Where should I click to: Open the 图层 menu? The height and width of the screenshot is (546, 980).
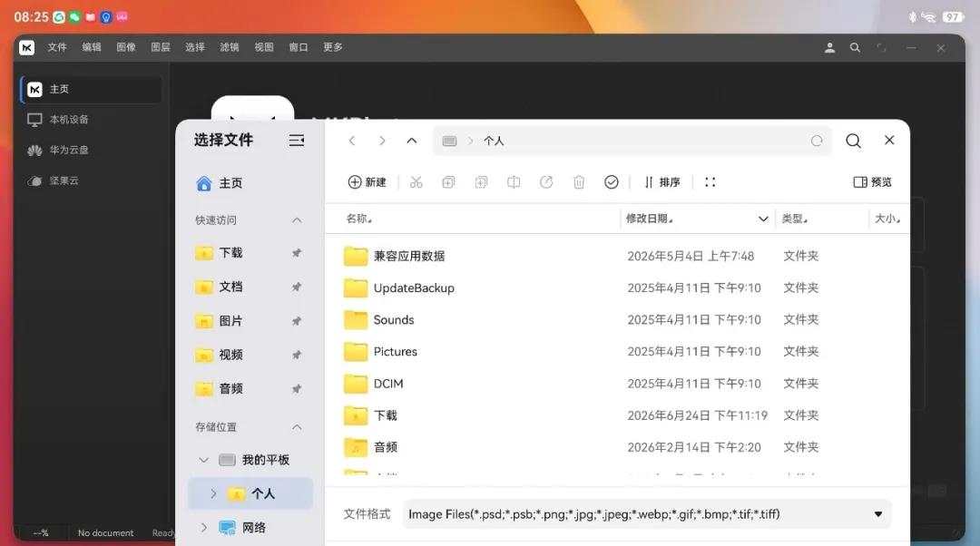(x=160, y=47)
